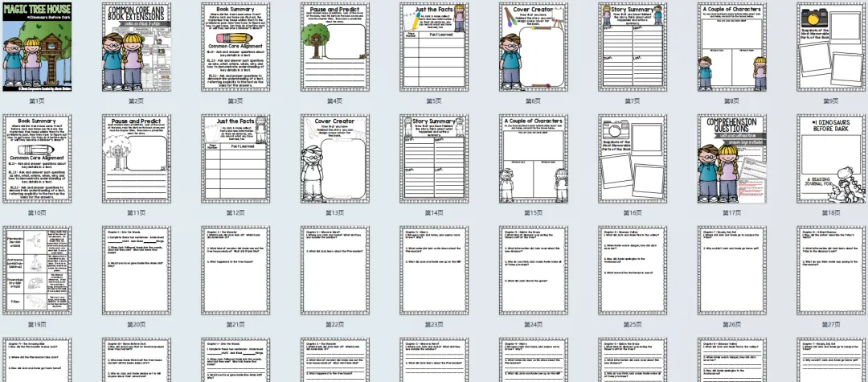The height and width of the screenshot is (382, 868).
Task: Open the colored Story Summary thumbnail, page 7
Action: [x=633, y=47]
